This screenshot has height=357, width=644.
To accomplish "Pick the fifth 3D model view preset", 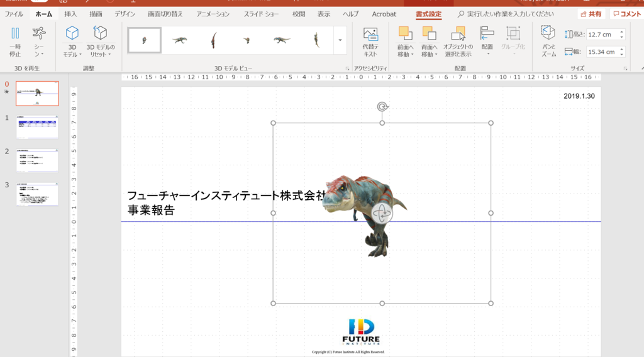I will tap(281, 40).
